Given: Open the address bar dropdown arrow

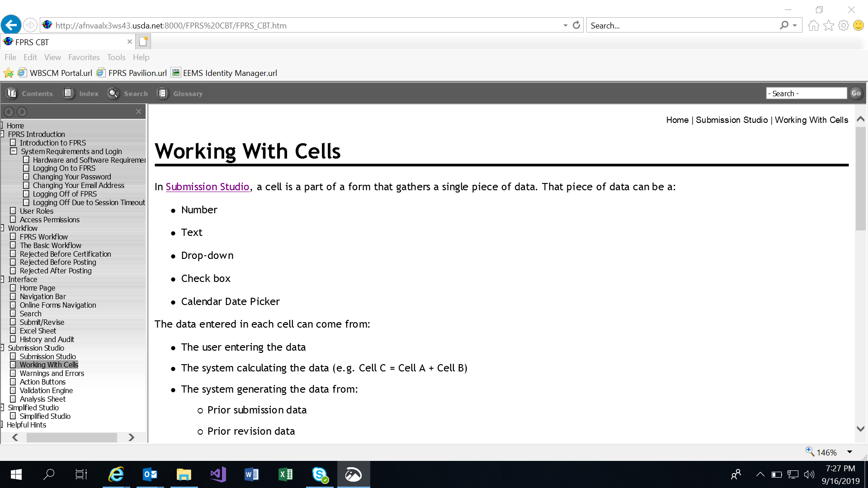Looking at the screenshot, I should point(565,25).
